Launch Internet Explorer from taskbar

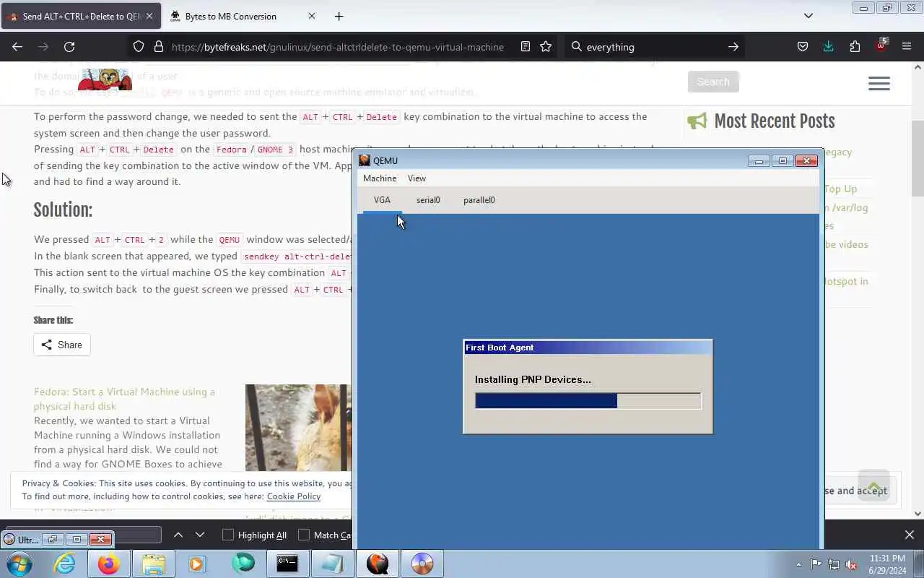tap(64, 564)
